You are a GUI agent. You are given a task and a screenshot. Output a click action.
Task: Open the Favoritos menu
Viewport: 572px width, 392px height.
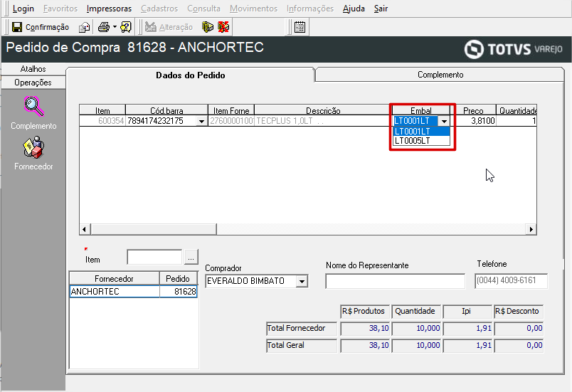pyautogui.click(x=60, y=9)
